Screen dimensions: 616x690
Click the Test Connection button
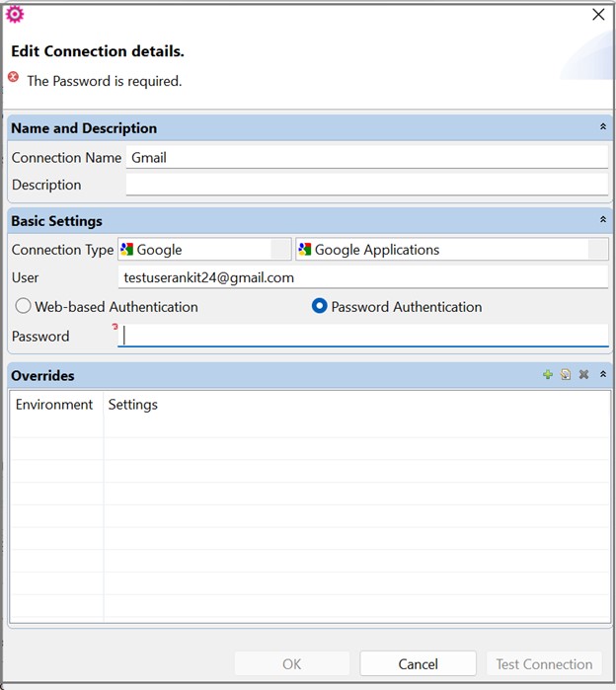[x=544, y=663]
